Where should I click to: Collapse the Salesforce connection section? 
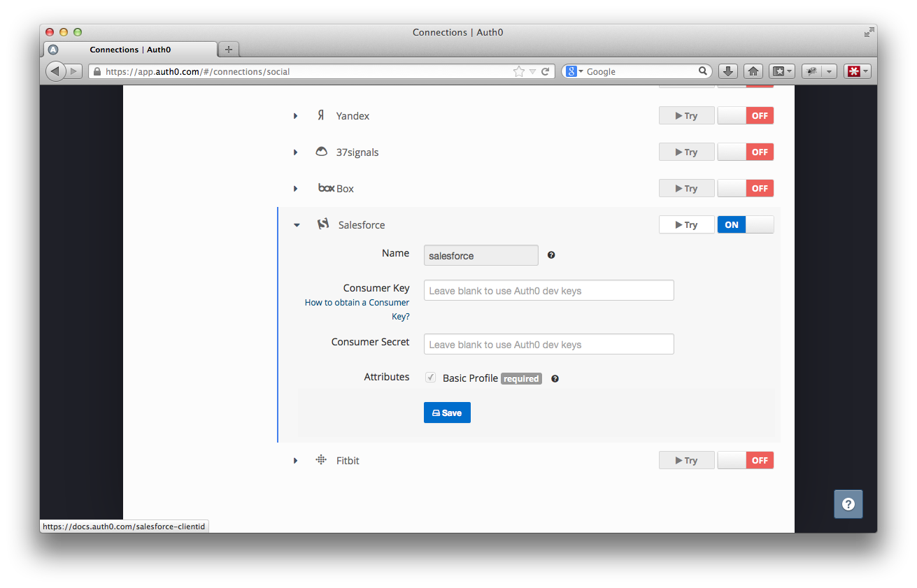click(297, 225)
